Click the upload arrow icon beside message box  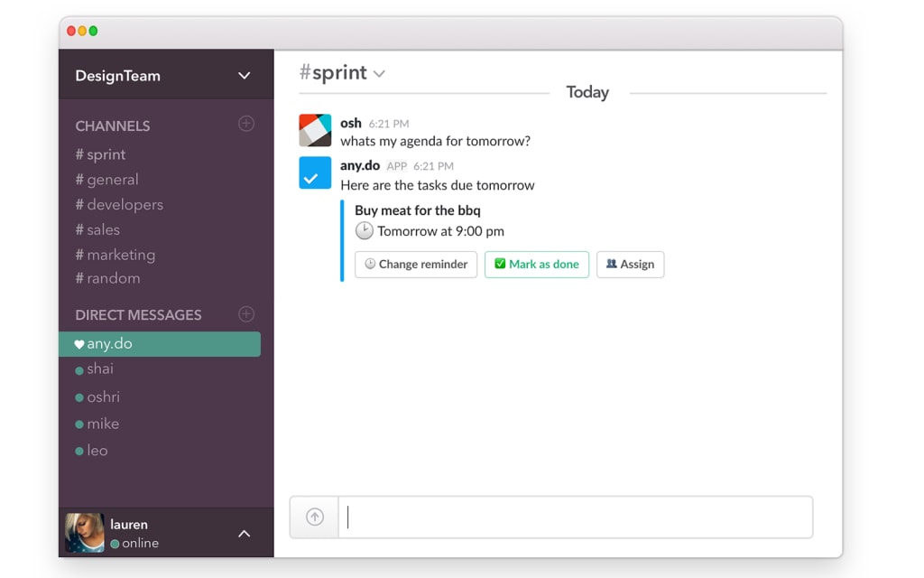click(x=315, y=517)
